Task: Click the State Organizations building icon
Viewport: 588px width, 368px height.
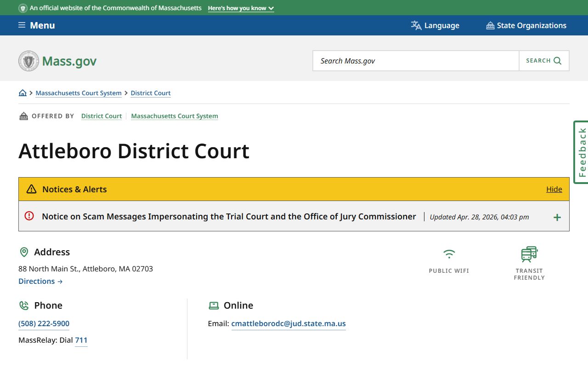Action: 490,25
